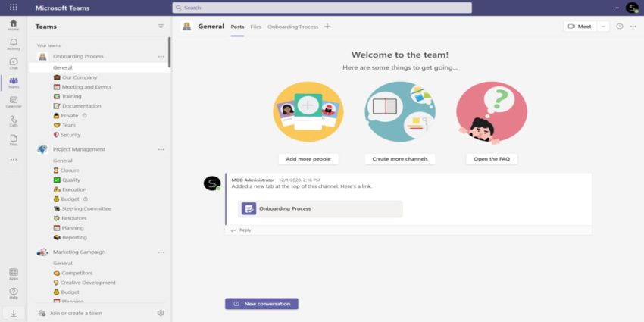The image size is (644, 322).
Task: Click the Marketing Campaign team avatar
Action: tap(42, 252)
